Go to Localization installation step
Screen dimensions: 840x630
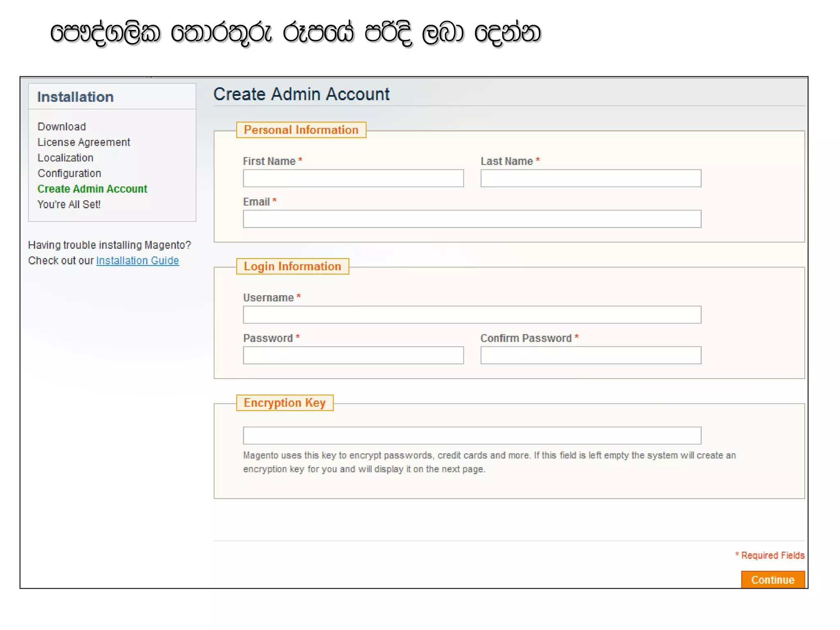click(66, 158)
